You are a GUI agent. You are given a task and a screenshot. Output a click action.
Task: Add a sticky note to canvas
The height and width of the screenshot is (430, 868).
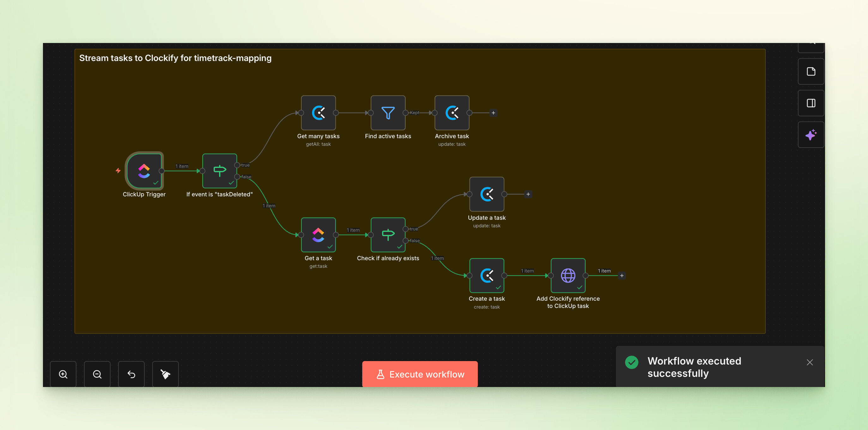(811, 71)
